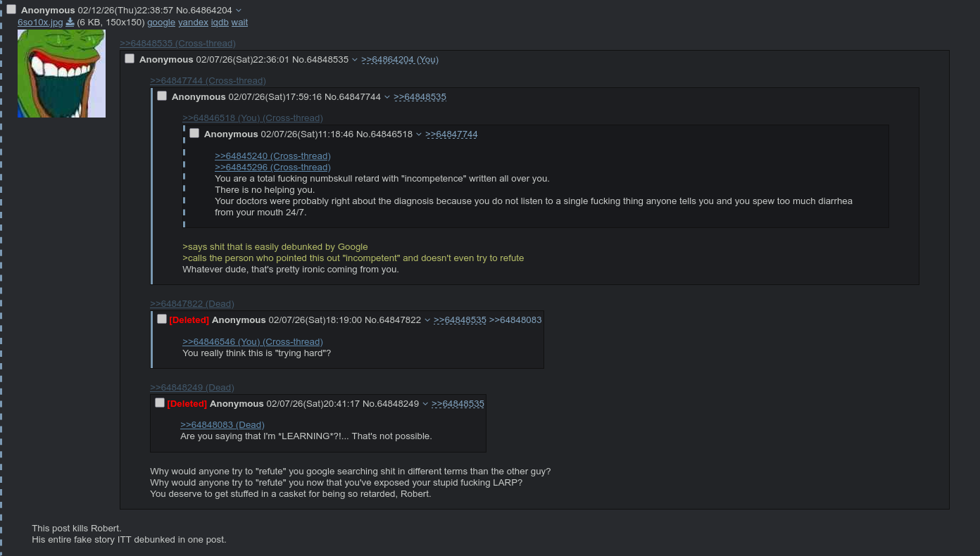
Task: Download the 6so10x.jpg file via download icon
Action: click(70, 23)
